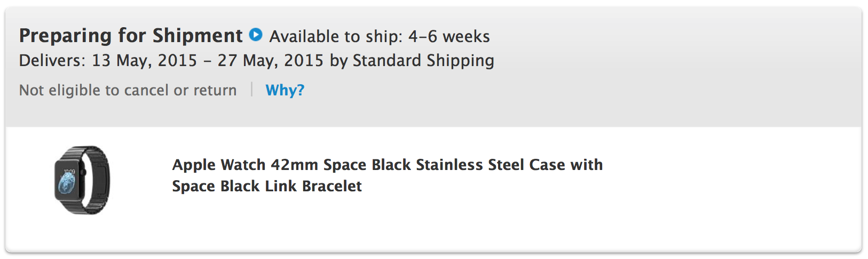Viewport: 868px width, 259px height.
Task: Click the blue arrow icon beside Preparing for Shipment
Action: pyautogui.click(x=256, y=35)
